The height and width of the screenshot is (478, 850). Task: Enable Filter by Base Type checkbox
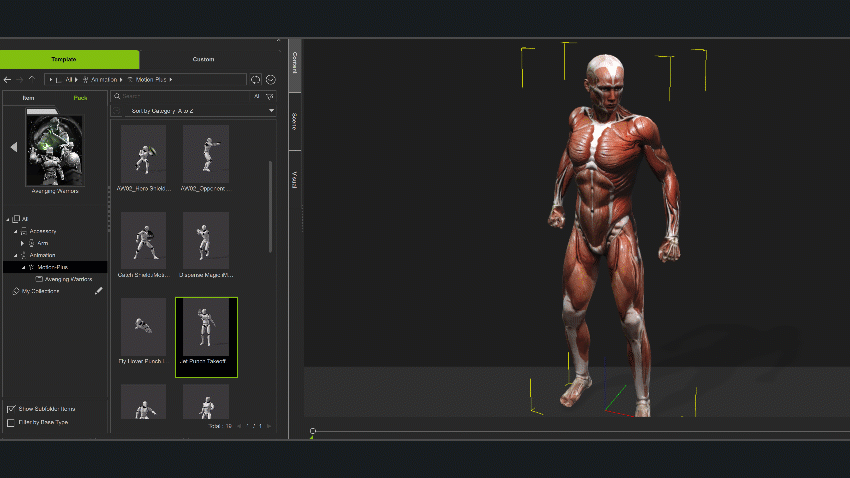[x=11, y=422]
